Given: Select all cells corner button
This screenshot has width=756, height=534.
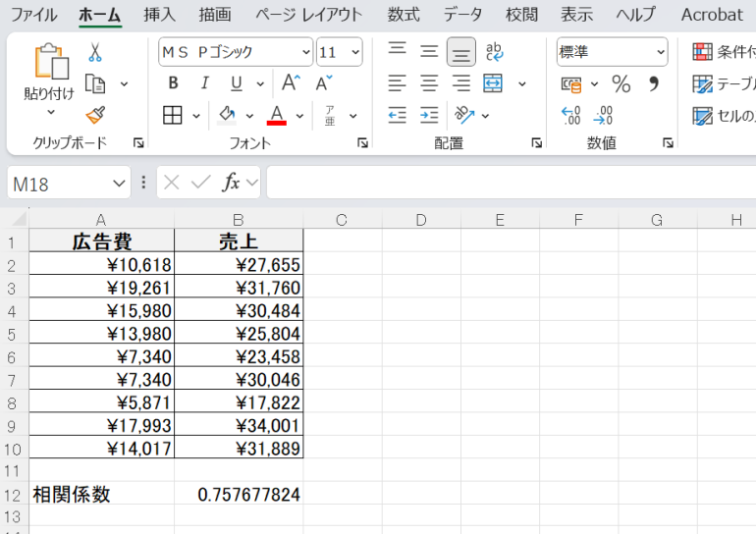Looking at the screenshot, I should point(19,220).
